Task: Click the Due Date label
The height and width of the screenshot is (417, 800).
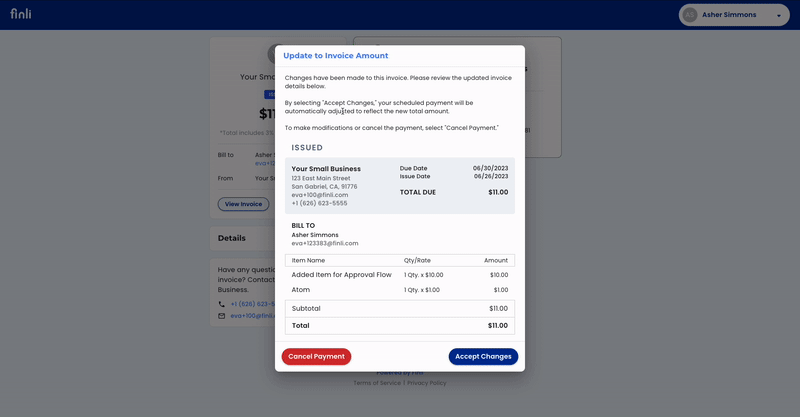Action: pos(413,168)
